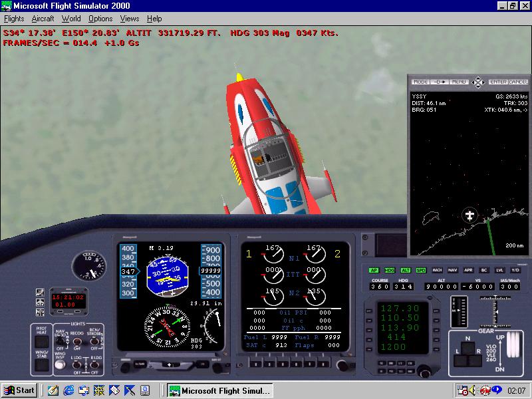Flip the RECOG lights switch

77,341
